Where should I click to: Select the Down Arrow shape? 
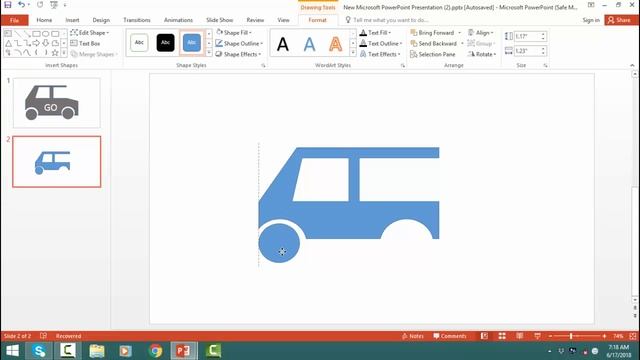[x=46, y=43]
